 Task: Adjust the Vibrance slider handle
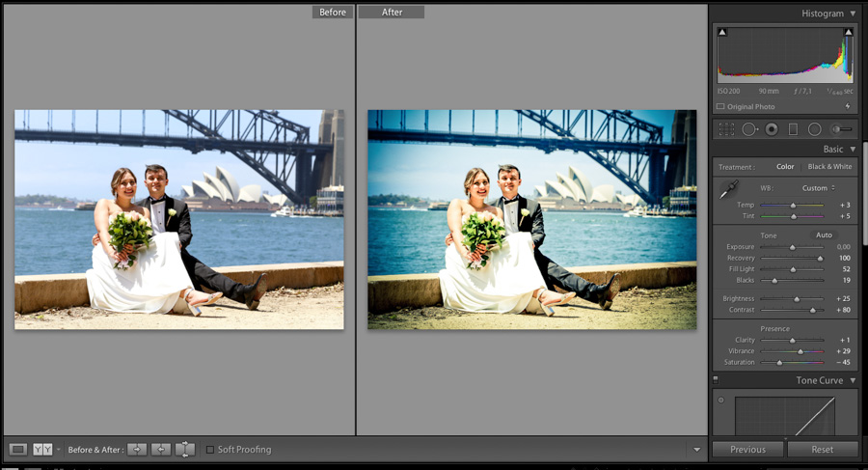point(800,351)
